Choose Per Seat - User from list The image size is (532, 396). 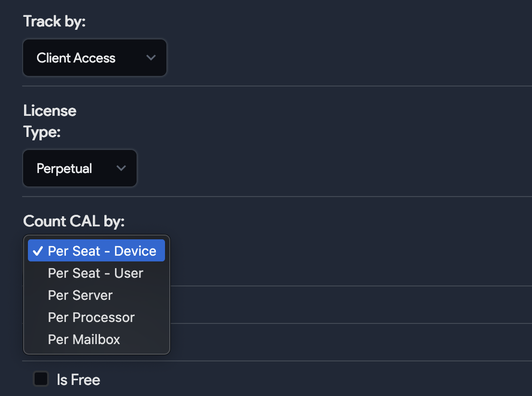click(x=96, y=273)
